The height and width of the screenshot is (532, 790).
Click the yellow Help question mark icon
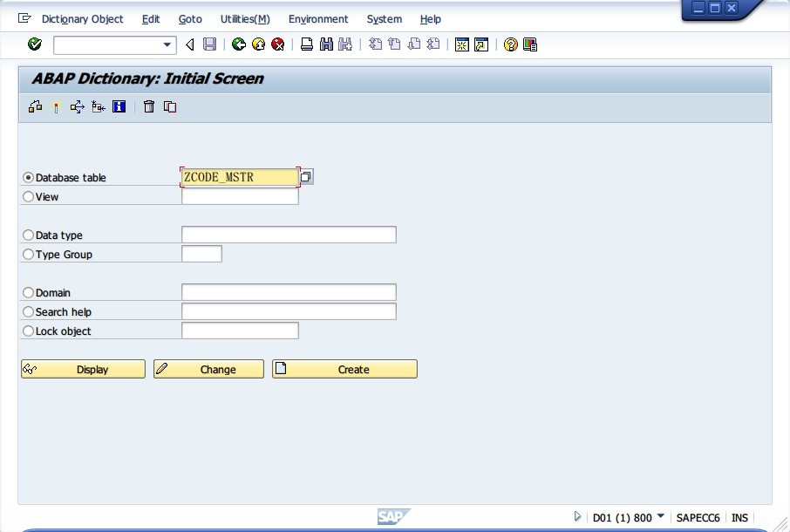point(510,44)
